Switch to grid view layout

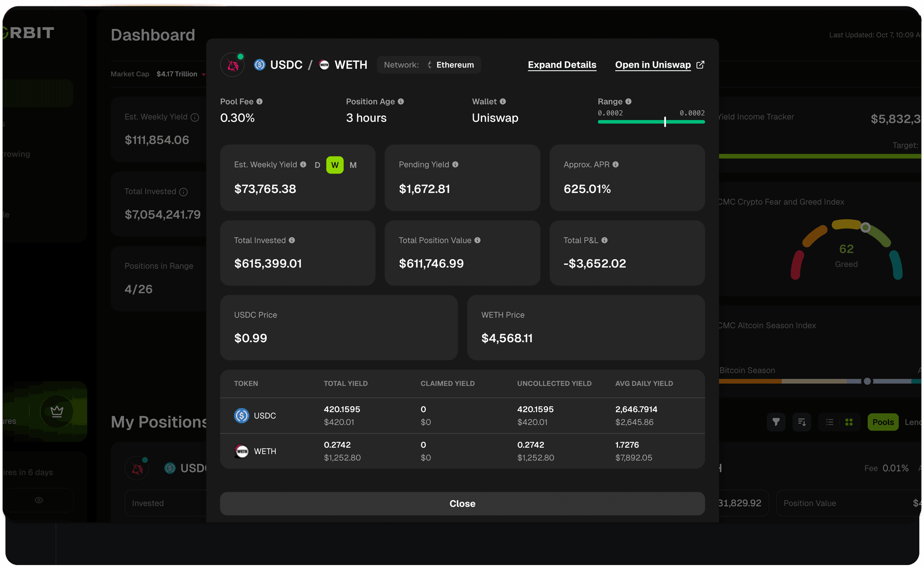[x=849, y=422]
